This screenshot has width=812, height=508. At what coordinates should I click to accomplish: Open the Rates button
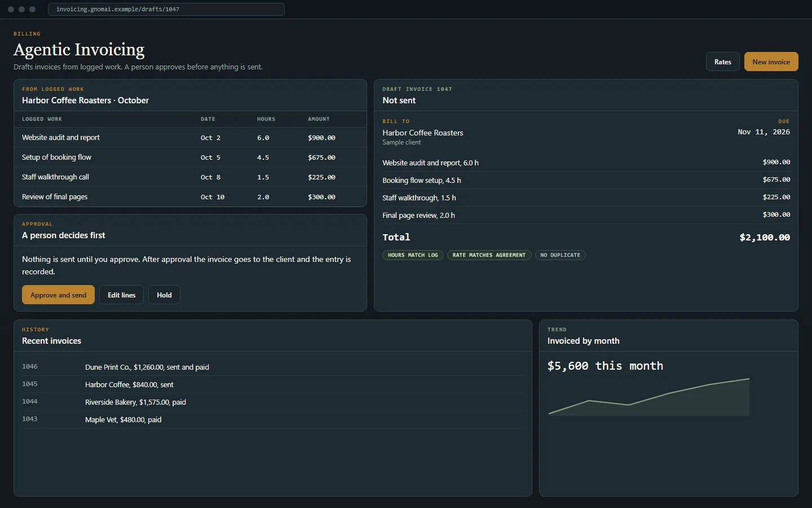[x=722, y=62]
